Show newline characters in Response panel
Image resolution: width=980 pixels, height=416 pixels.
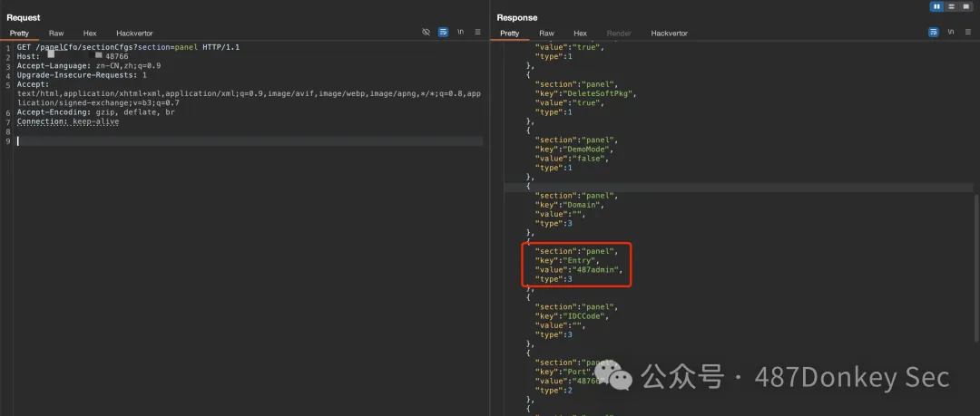[x=950, y=32]
